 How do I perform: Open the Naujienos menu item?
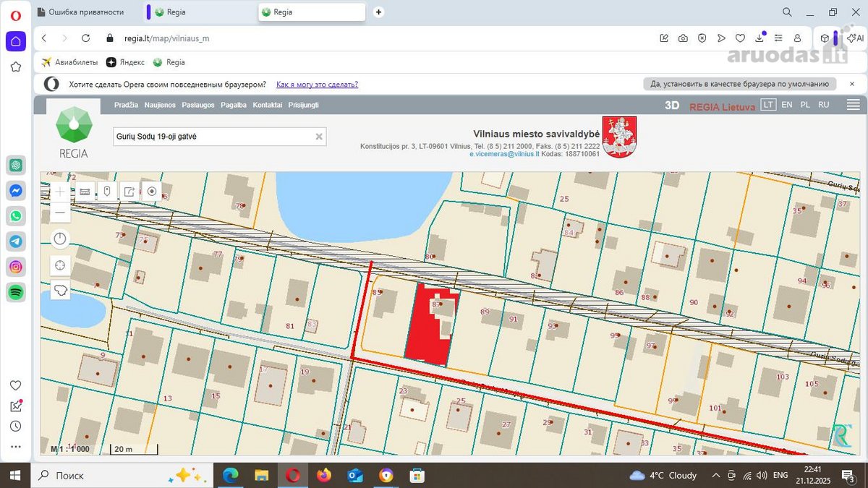coord(160,105)
